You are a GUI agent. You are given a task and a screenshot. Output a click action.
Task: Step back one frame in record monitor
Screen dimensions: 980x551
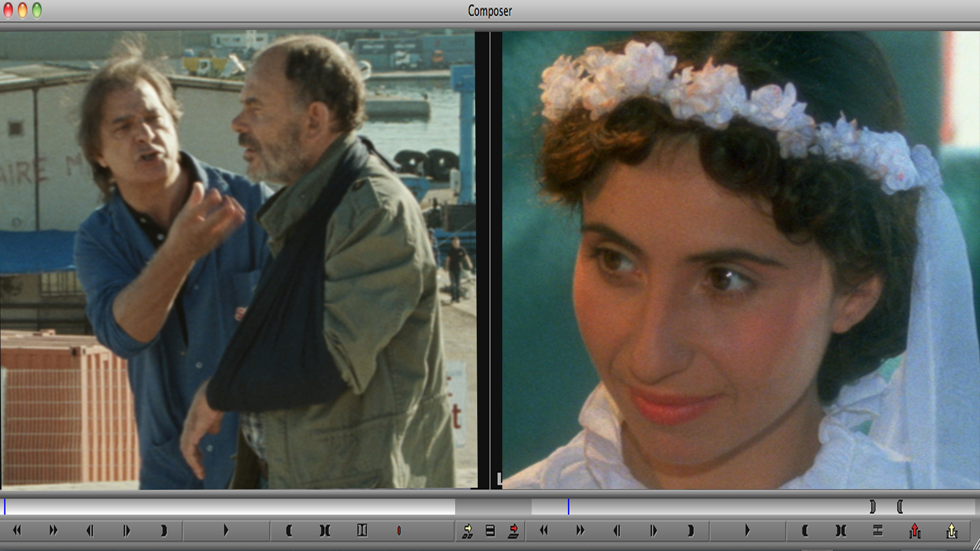click(x=617, y=530)
